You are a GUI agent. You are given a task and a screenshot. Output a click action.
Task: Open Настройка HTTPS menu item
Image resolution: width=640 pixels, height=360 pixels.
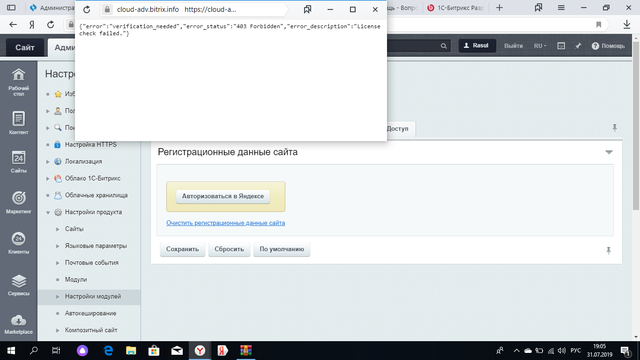click(x=91, y=144)
